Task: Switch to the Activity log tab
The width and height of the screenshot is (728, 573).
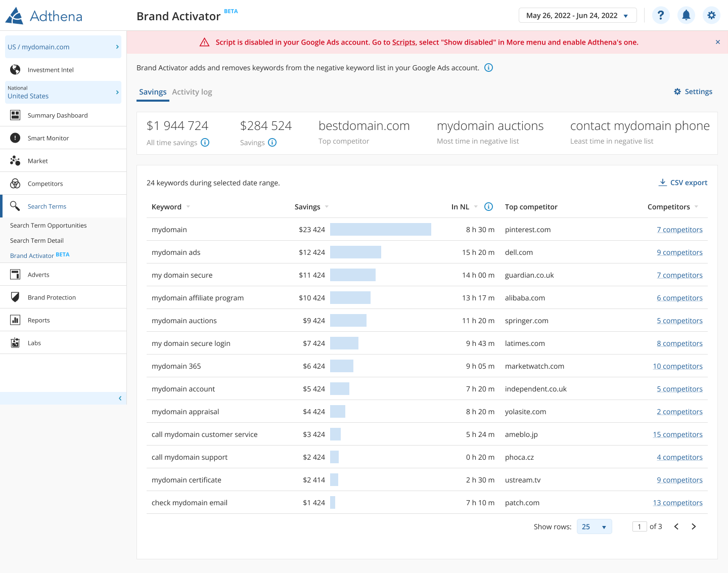Action: point(192,92)
